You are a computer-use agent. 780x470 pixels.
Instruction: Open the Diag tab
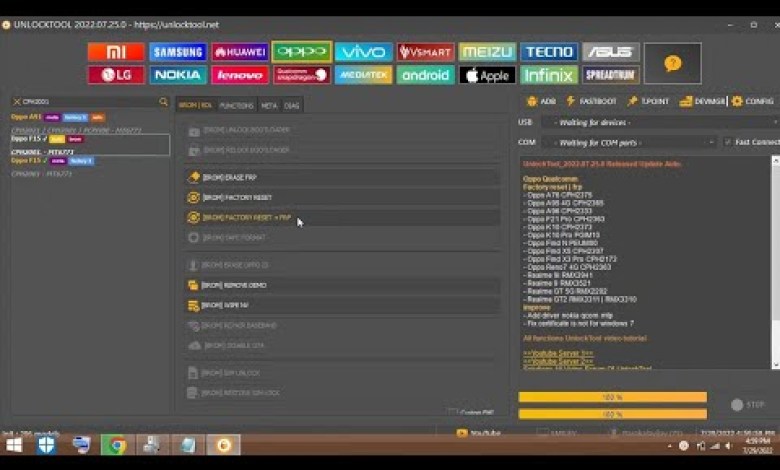point(292,105)
